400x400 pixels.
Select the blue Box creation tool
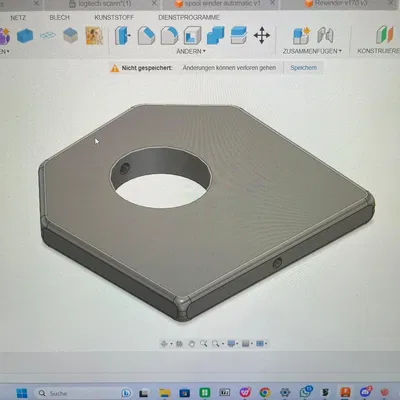click(25, 36)
